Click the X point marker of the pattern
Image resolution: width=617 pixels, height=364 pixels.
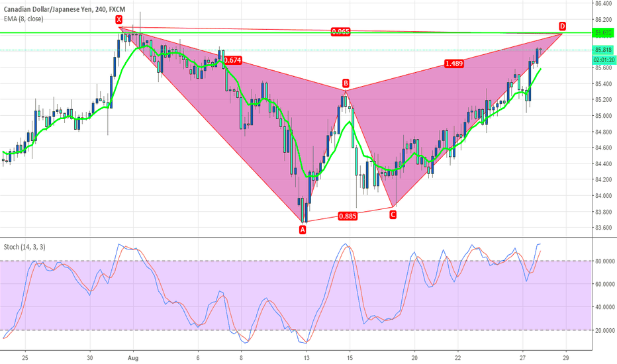(x=119, y=19)
